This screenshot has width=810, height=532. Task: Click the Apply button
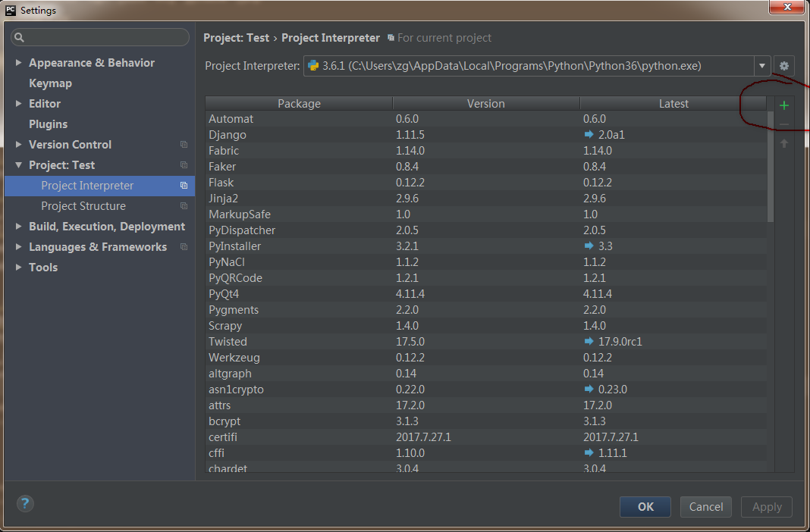pos(767,507)
